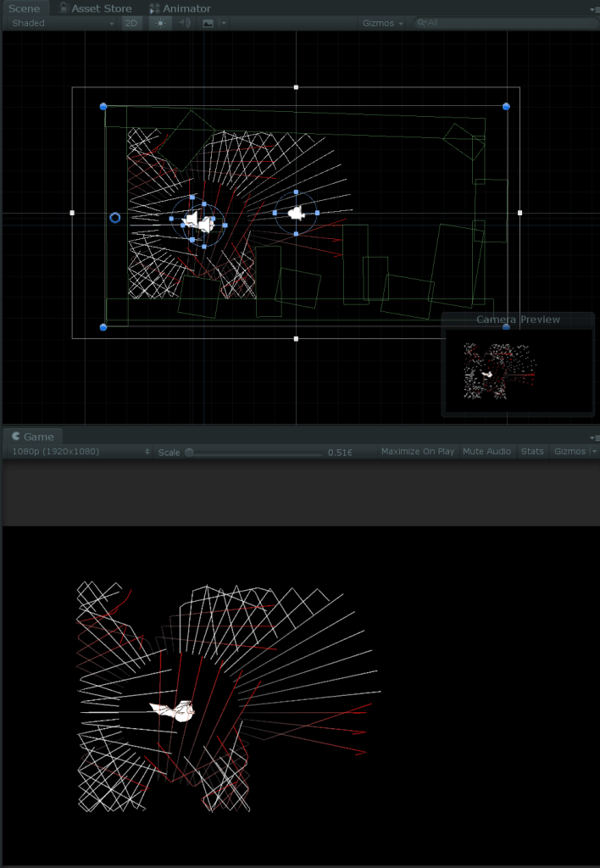Toggle scene audio speaker icon
The image size is (600, 868).
[x=184, y=23]
